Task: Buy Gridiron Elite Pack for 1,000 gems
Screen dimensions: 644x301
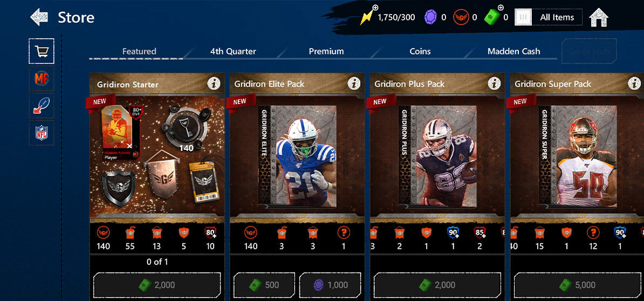Action: [x=330, y=285]
